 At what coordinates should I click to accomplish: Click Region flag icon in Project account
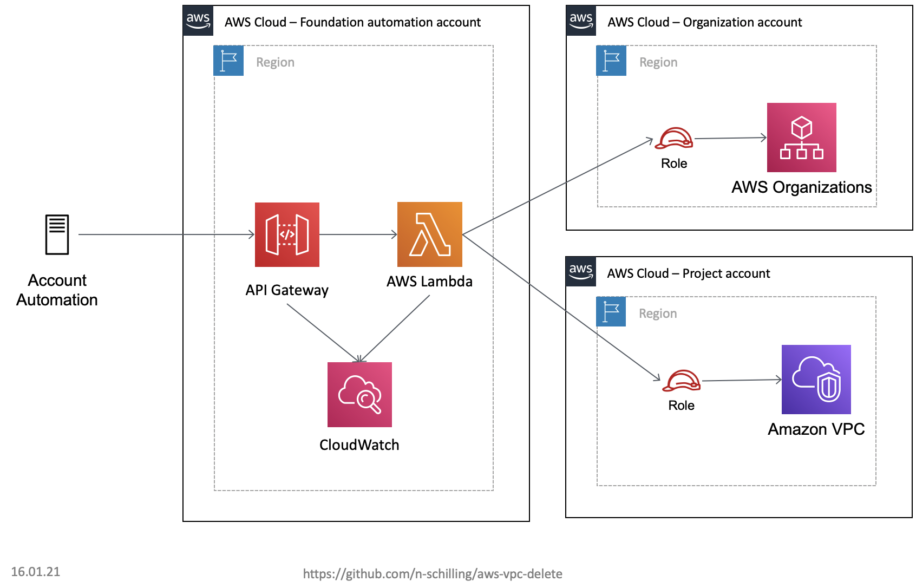tap(611, 311)
